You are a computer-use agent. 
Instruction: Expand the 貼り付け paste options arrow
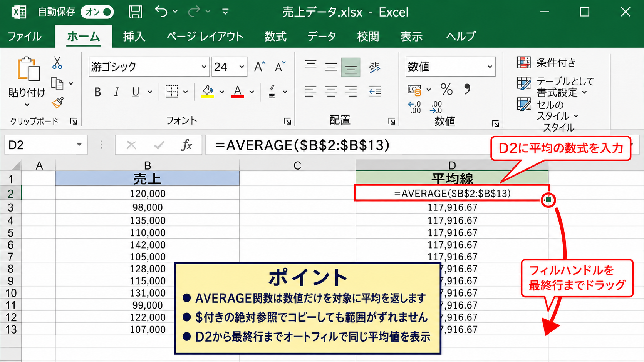[x=27, y=105]
